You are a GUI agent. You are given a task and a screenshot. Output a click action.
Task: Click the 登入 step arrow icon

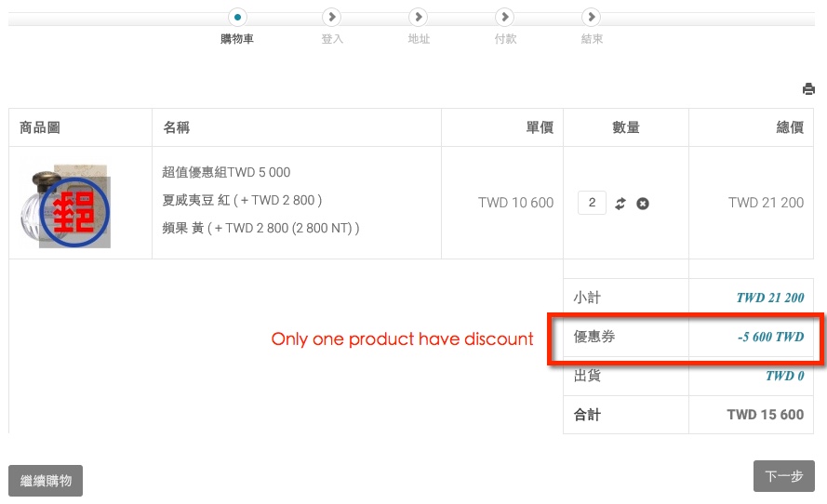pyautogui.click(x=332, y=17)
